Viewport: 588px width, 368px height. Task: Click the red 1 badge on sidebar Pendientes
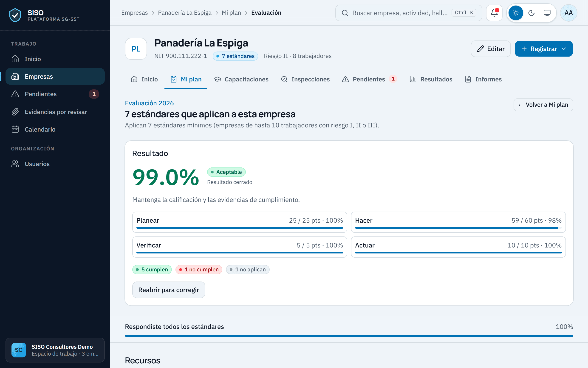click(x=94, y=94)
